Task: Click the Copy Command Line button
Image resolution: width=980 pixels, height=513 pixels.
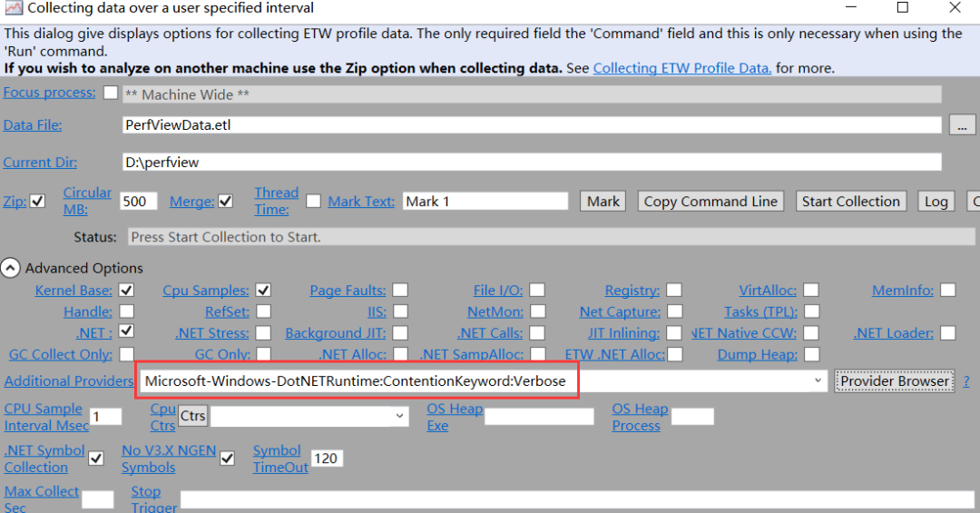Action: click(x=710, y=202)
